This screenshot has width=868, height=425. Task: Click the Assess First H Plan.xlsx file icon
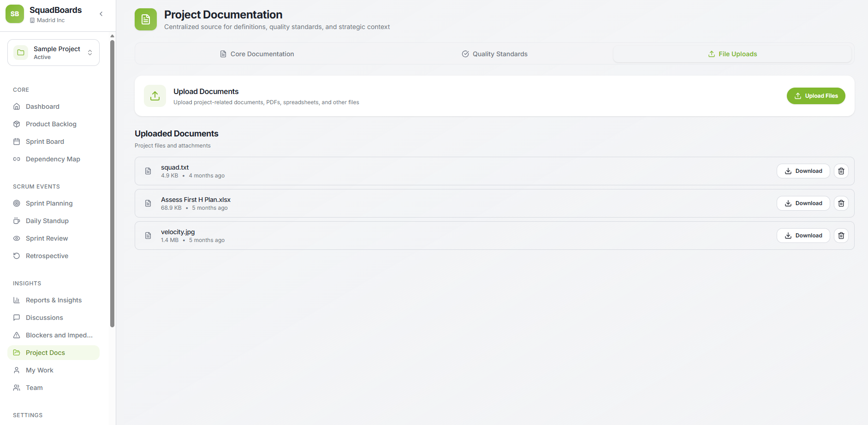coord(148,203)
